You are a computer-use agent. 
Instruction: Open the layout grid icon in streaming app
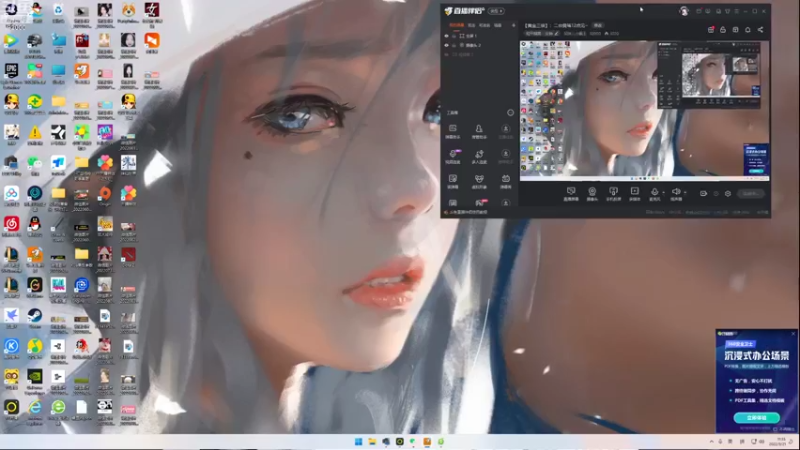[735, 30]
